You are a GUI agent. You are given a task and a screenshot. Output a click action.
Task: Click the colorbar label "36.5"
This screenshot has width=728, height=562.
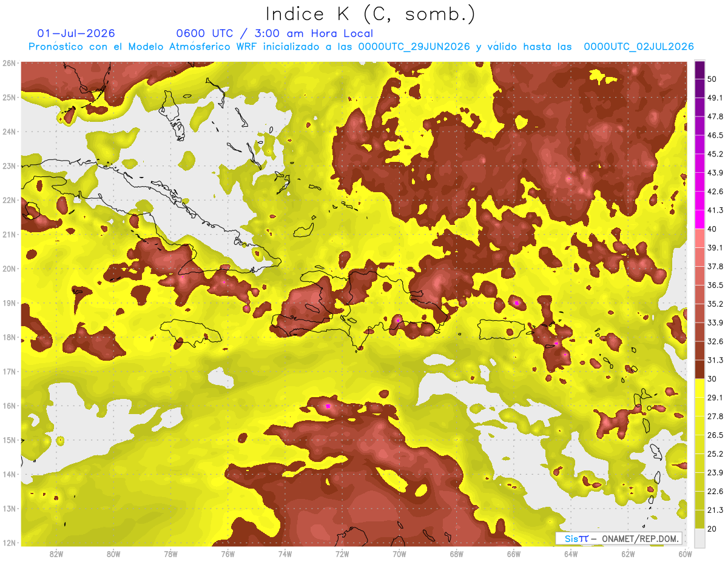tap(715, 286)
